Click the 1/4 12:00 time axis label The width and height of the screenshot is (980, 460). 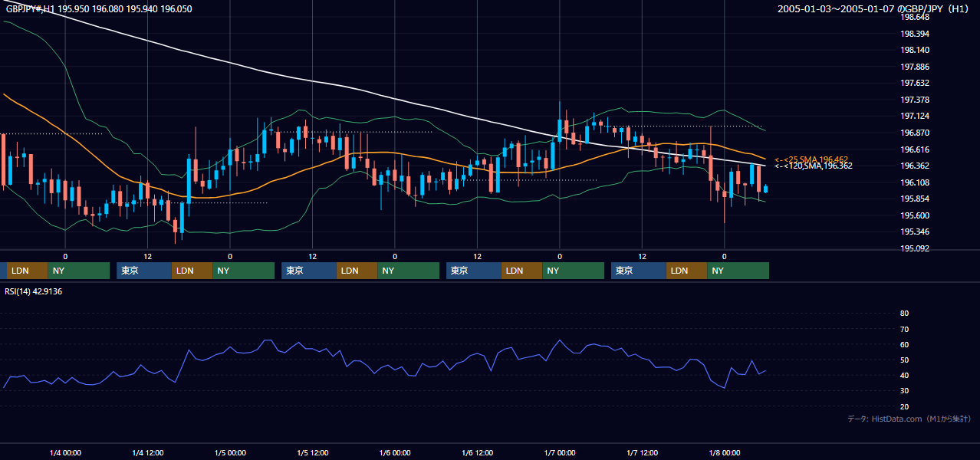tap(147, 452)
